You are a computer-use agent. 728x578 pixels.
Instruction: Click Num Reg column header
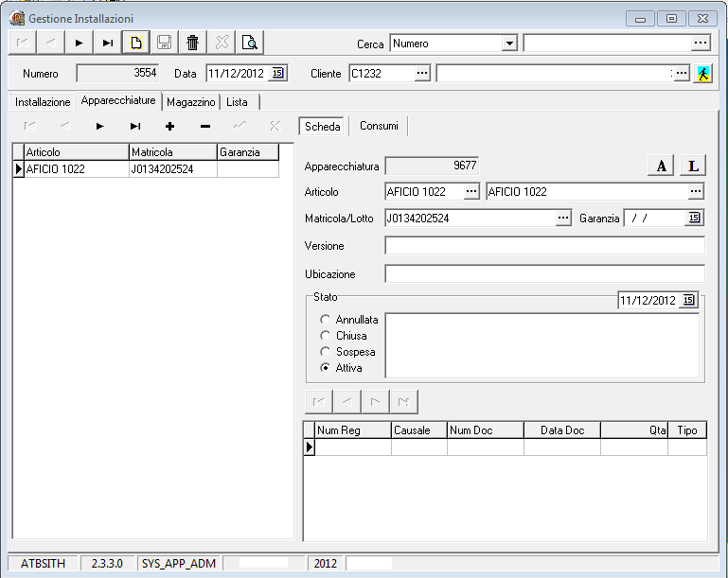pyautogui.click(x=353, y=430)
